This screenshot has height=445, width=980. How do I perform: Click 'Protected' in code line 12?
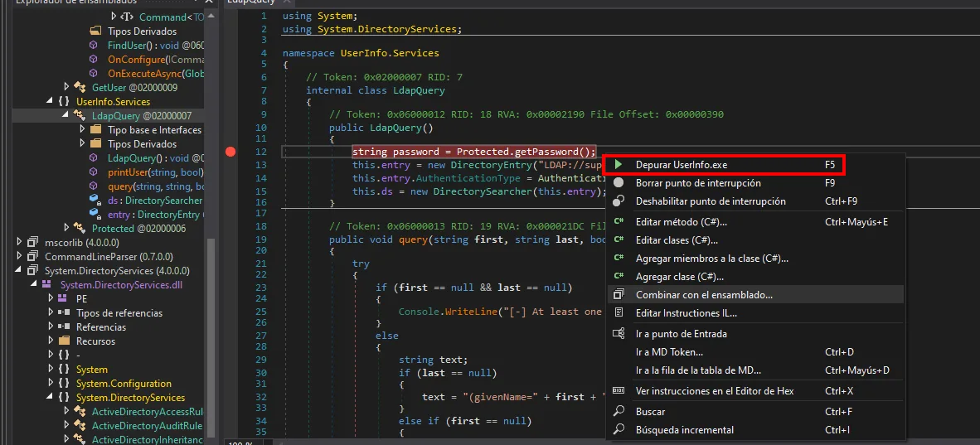click(x=481, y=152)
